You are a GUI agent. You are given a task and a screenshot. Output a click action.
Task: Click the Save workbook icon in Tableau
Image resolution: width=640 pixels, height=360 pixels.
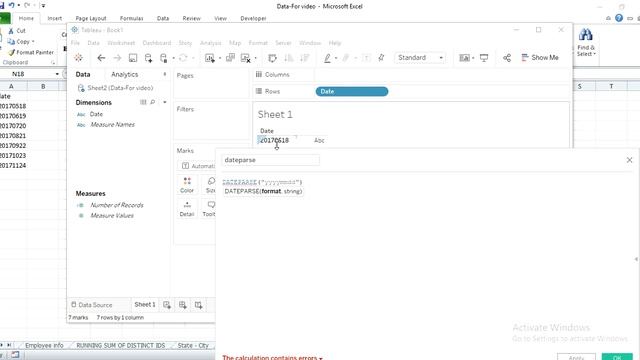[133, 58]
